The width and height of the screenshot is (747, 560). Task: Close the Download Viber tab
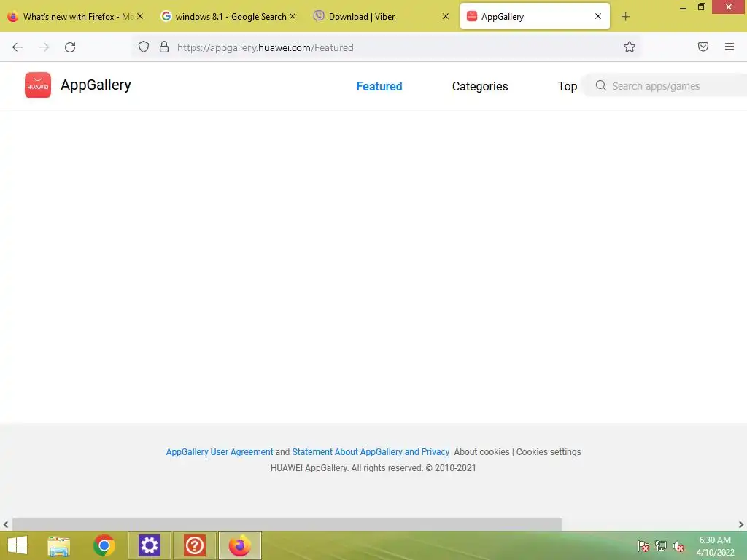446,16
